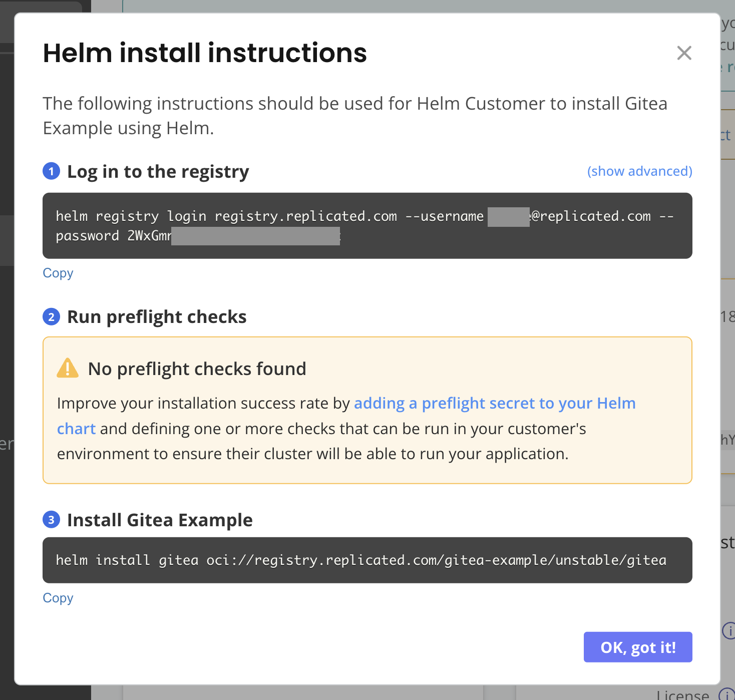Image resolution: width=735 pixels, height=700 pixels.
Task: Click the yellow warning triangle icon
Action: tap(67, 367)
